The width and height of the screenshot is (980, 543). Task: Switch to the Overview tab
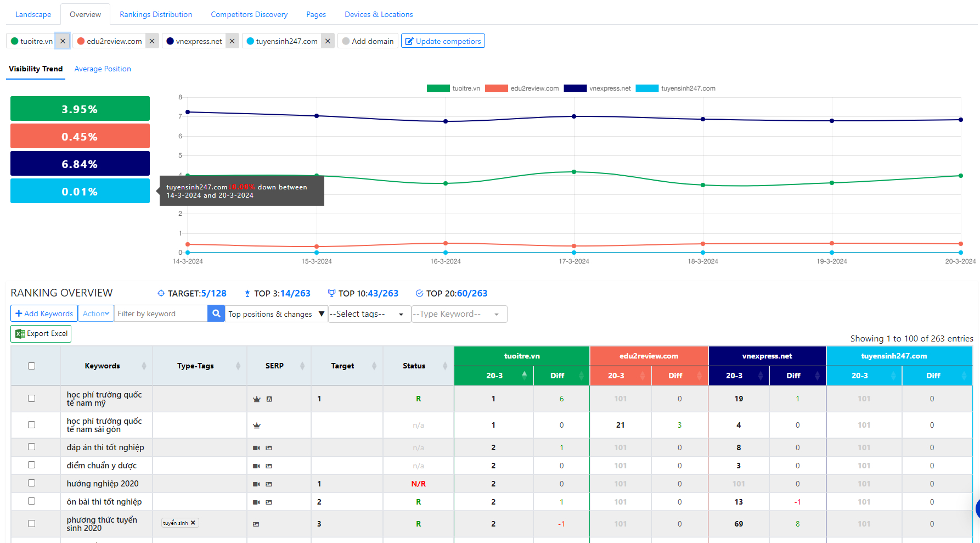[x=85, y=14]
